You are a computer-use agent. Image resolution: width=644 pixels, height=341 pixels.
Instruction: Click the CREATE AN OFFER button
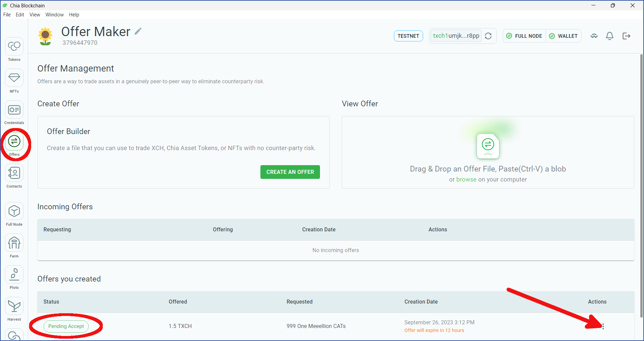(290, 172)
